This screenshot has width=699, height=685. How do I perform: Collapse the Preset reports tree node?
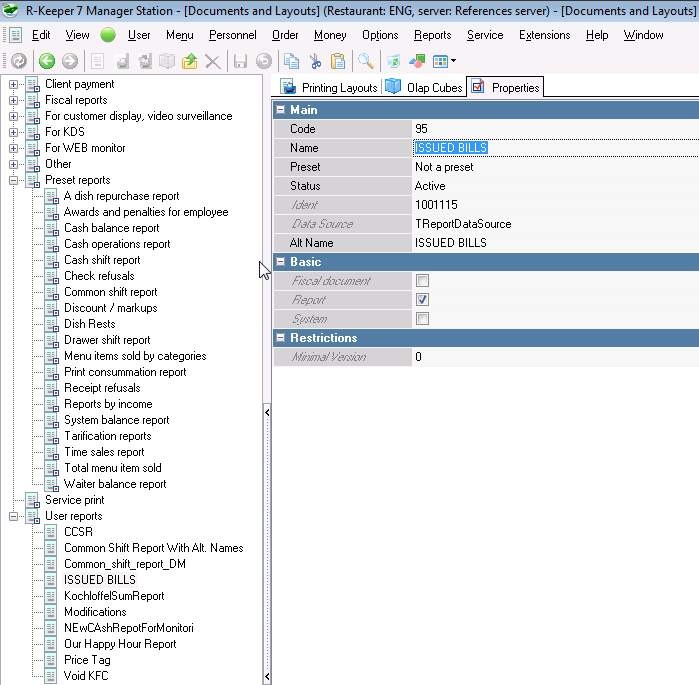[x=14, y=180]
